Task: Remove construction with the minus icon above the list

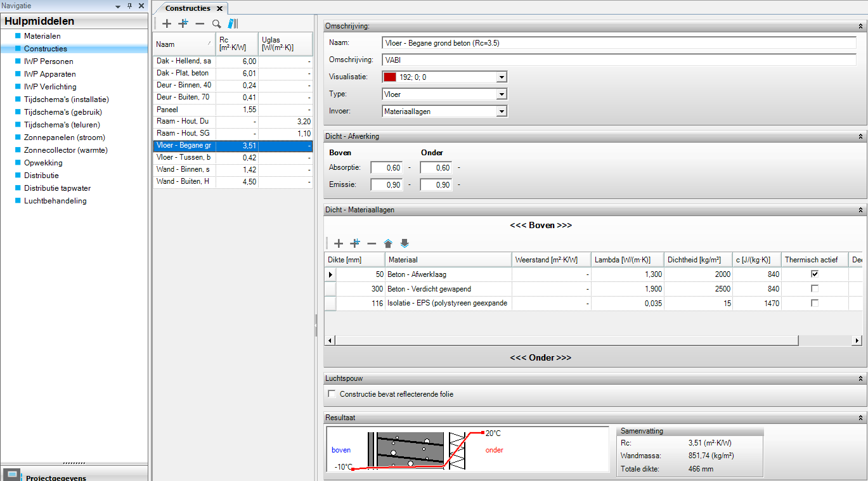Action: (x=200, y=23)
